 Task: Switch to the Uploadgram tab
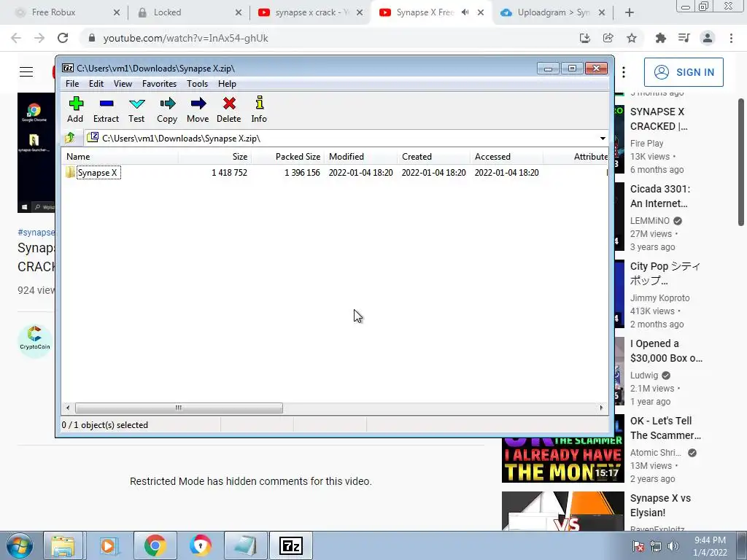[553, 12]
